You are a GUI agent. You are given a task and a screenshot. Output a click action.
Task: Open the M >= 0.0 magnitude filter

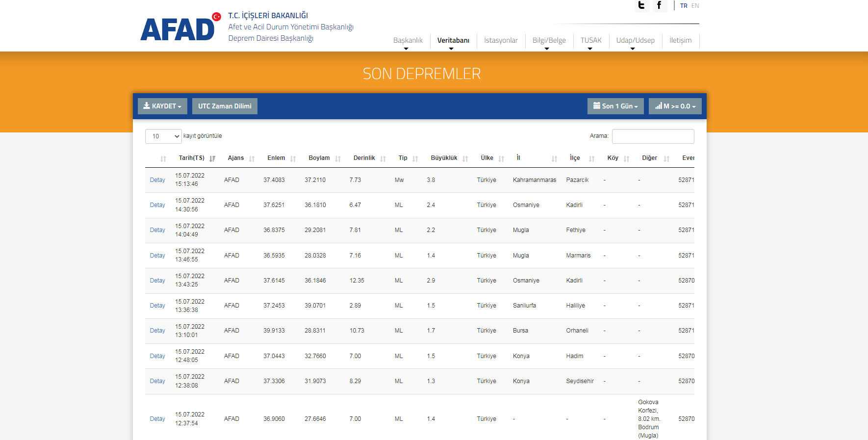click(675, 106)
